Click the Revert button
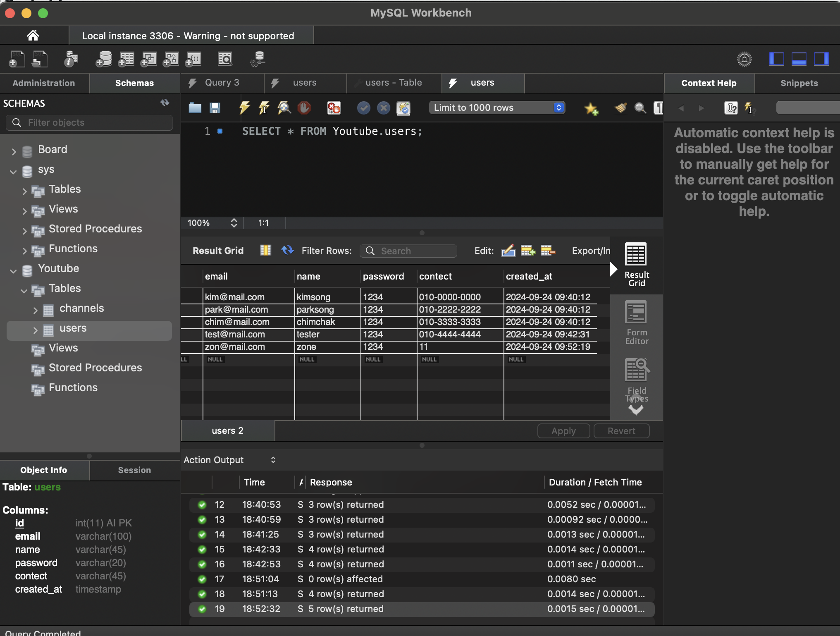The height and width of the screenshot is (636, 840). click(x=621, y=431)
